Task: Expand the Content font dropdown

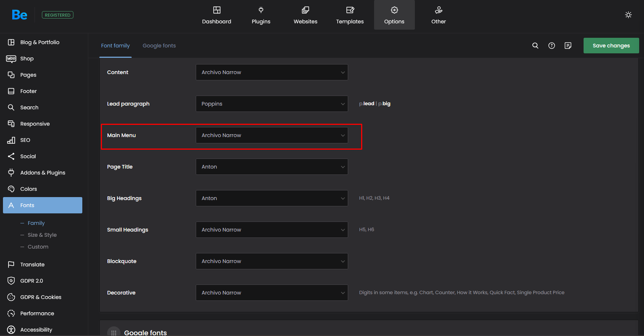Action: point(271,72)
